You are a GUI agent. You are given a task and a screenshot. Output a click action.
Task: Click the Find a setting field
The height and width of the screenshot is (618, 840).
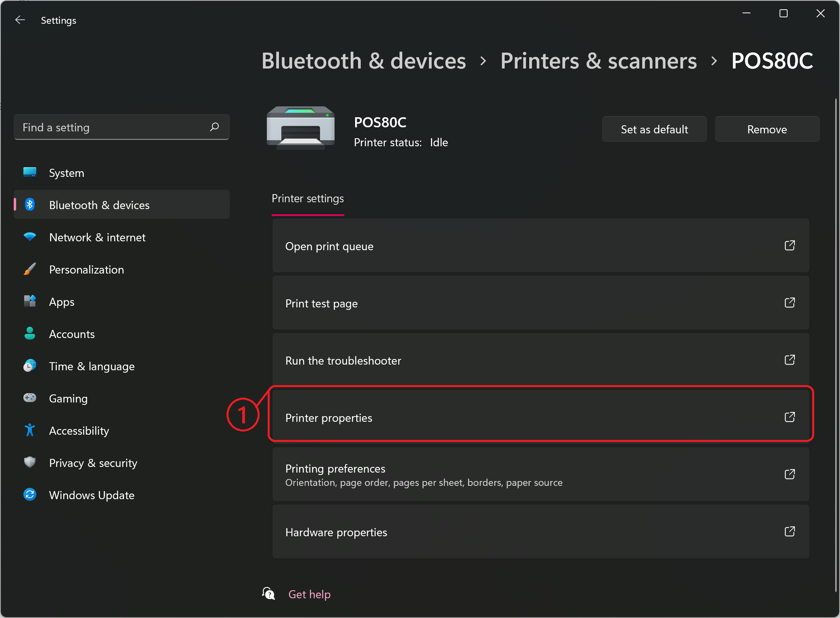click(113, 127)
